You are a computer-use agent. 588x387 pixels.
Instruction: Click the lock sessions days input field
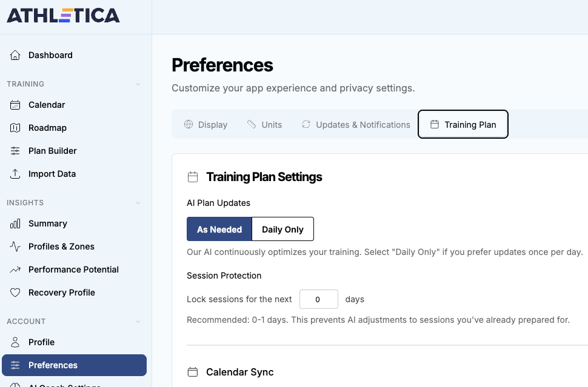pos(318,299)
